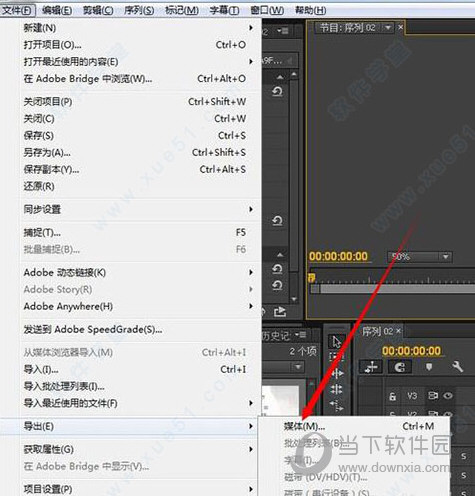Image resolution: width=475 pixels, height=497 pixels.
Task: Select the Selection arrow tool
Action: point(336,341)
